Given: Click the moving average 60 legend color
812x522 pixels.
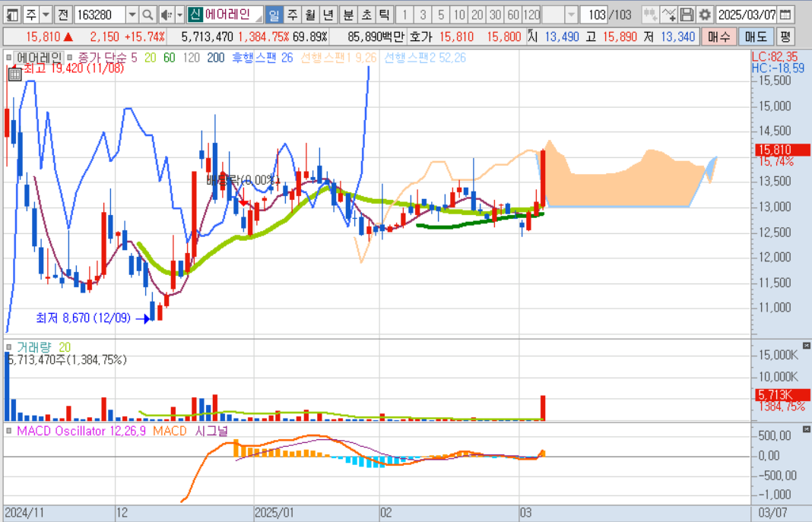Looking at the screenshot, I should 170,58.
